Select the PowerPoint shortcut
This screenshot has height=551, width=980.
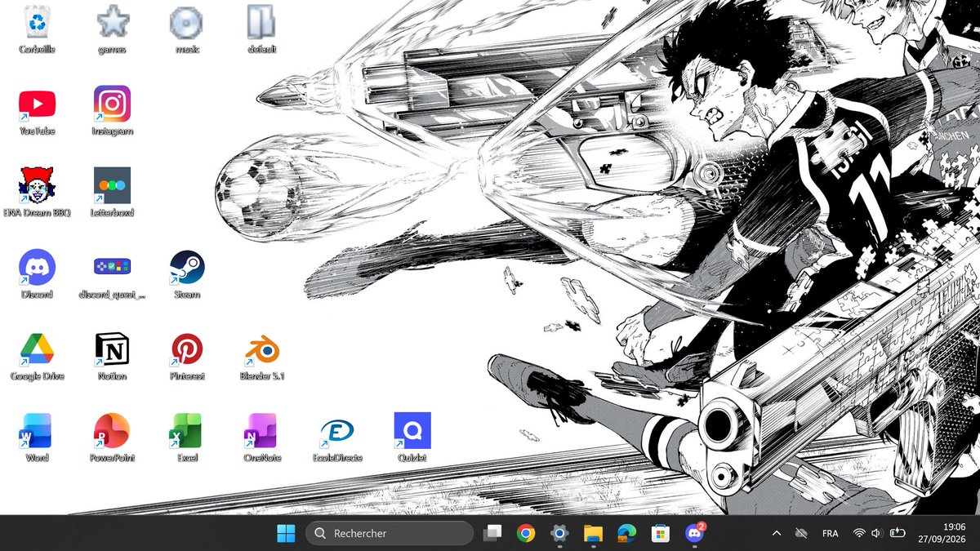pyautogui.click(x=112, y=438)
